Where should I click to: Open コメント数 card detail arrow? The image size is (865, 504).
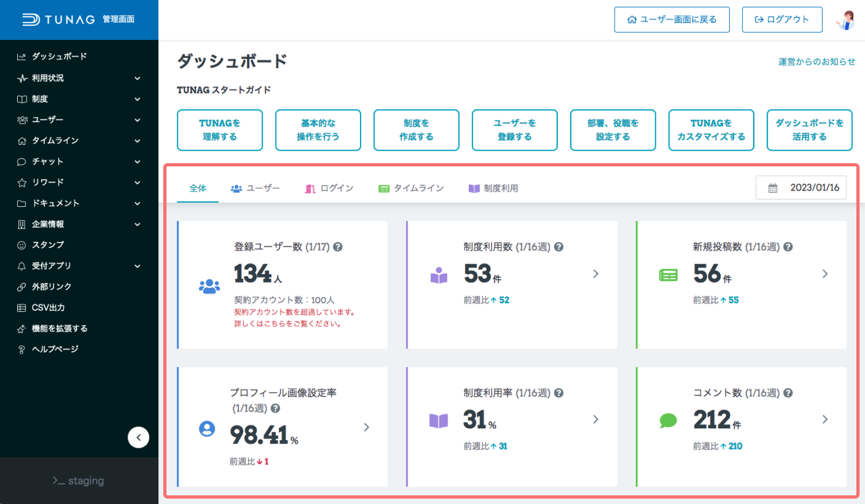825,419
